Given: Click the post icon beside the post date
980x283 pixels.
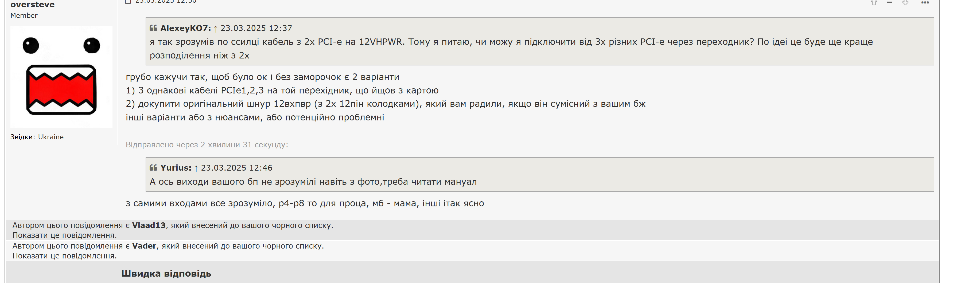Looking at the screenshot, I should [x=128, y=2].
